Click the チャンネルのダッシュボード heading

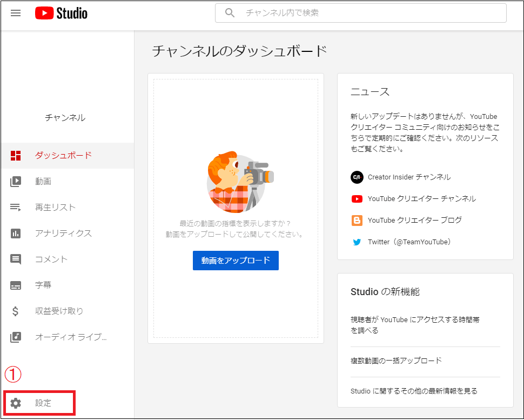click(239, 51)
